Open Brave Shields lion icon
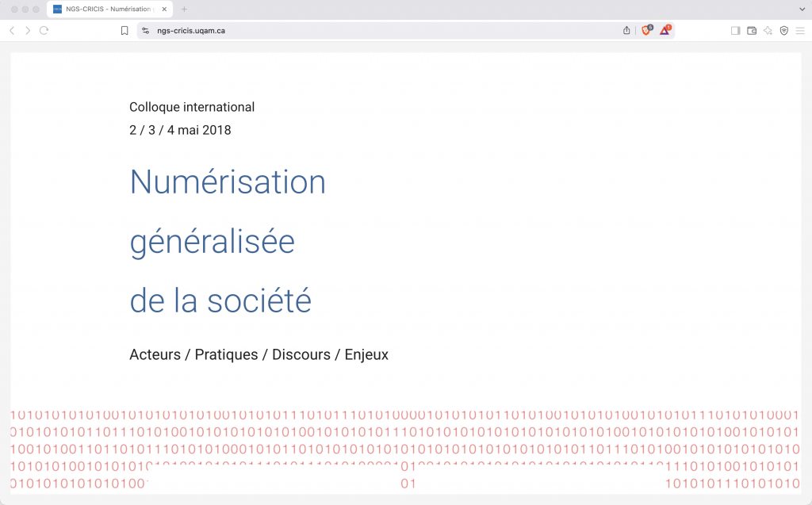 (x=646, y=30)
